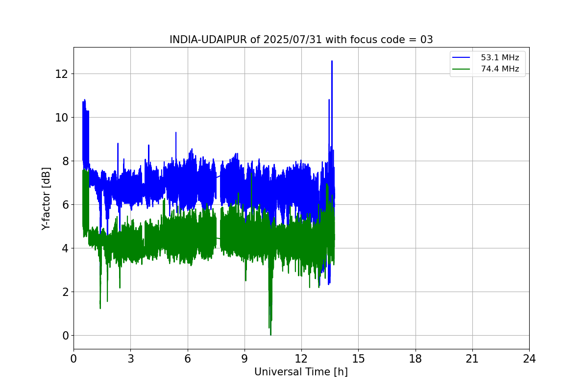The image size is (588, 392).
Task: Click x-axis tick label 6
Action: tap(188, 359)
